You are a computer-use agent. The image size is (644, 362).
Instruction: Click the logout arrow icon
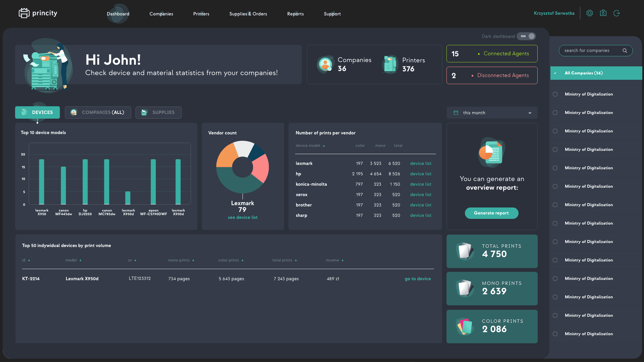616,13
